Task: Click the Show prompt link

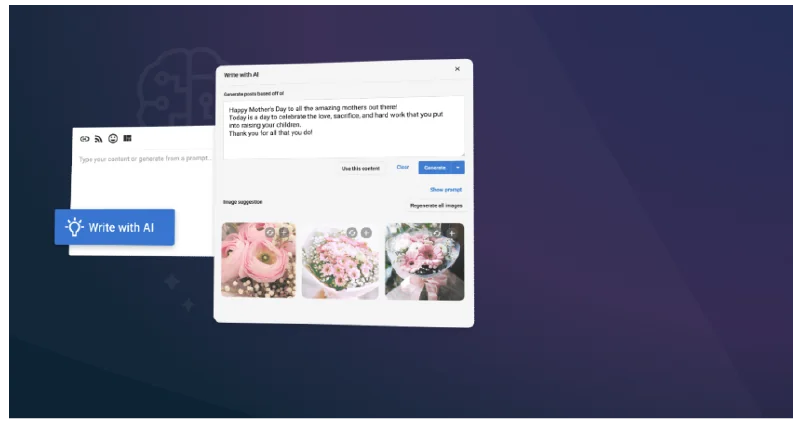Action: (446, 189)
